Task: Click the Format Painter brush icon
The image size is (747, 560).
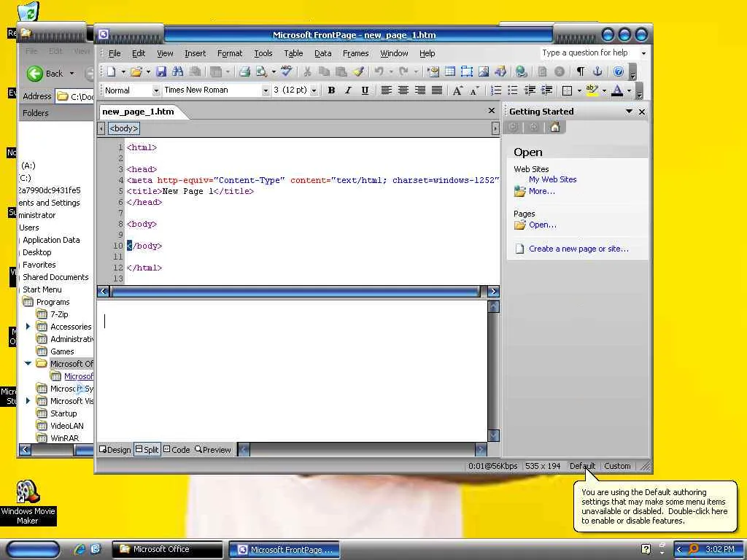Action: pos(359,72)
